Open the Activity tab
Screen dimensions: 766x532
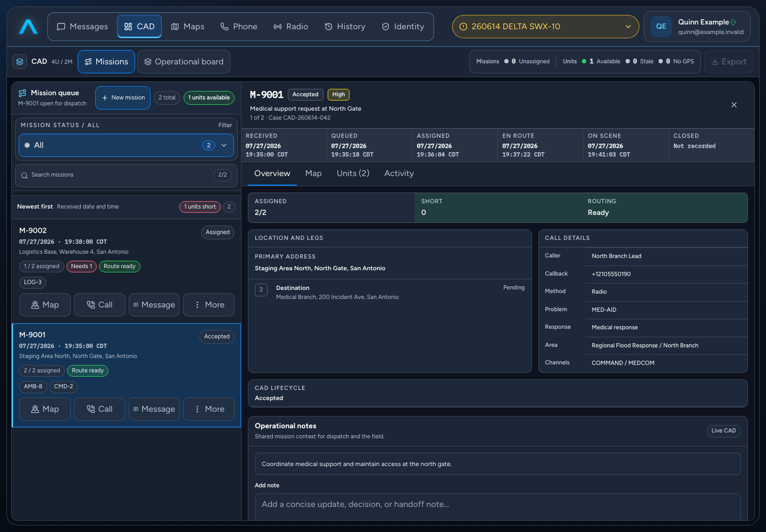[x=399, y=173]
